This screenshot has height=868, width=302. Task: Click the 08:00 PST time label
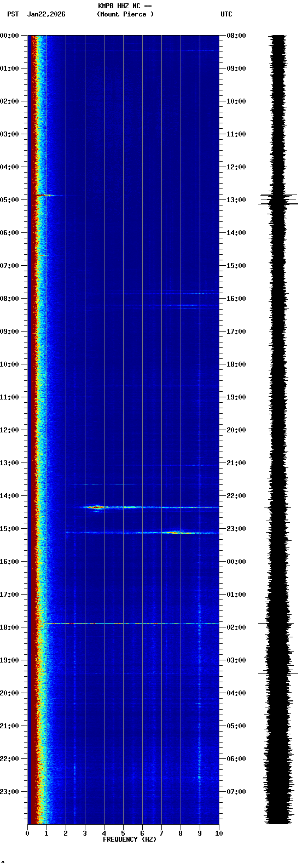pyautogui.click(x=9, y=299)
